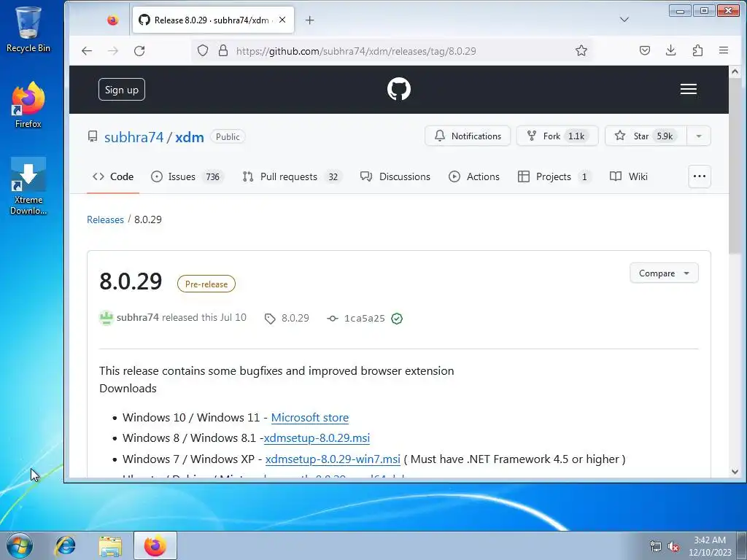
Task: Open the Actions tab
Action: tap(474, 176)
